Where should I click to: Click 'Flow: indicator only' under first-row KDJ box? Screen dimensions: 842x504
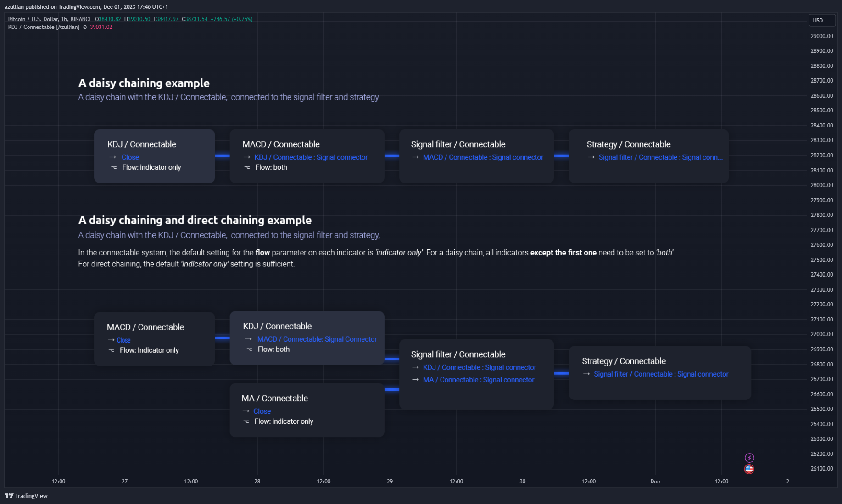pyautogui.click(x=151, y=167)
